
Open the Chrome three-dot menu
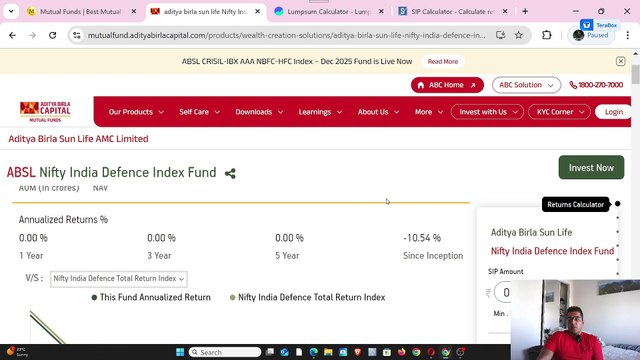[628, 35]
